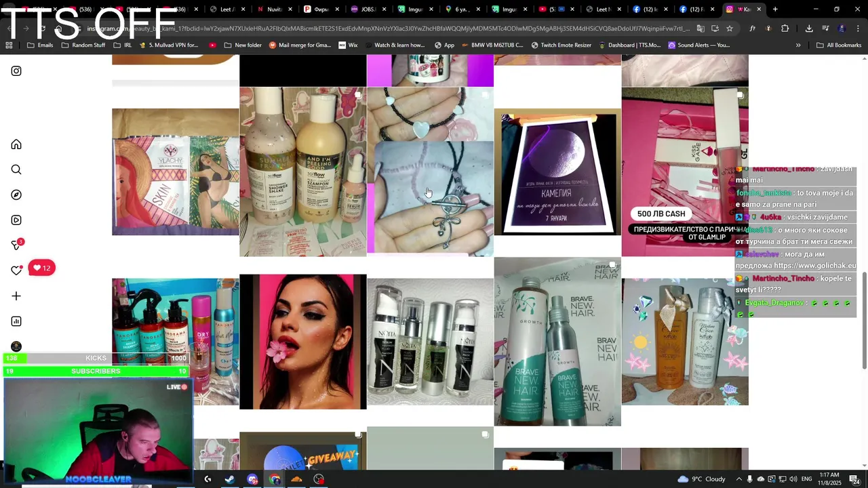Show hidden bookmarks with the overflow chevron

click(798, 45)
